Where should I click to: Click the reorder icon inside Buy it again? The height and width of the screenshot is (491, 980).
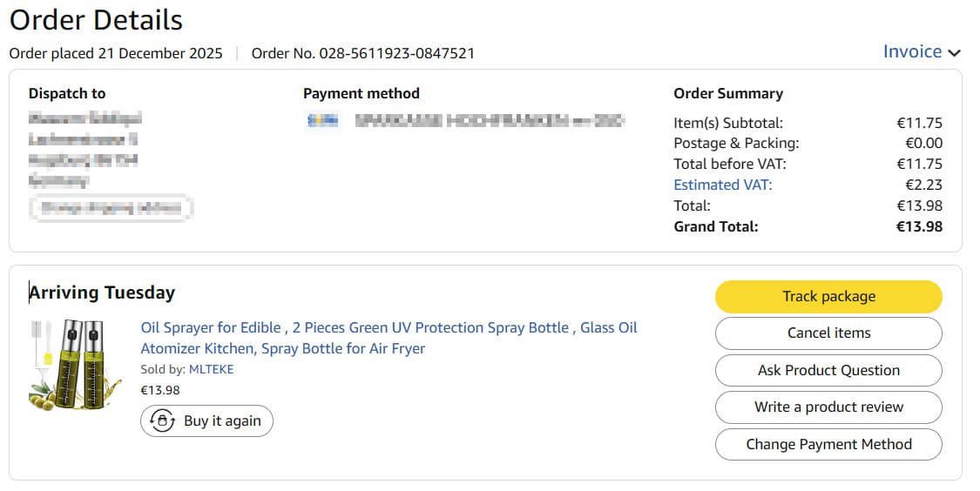point(162,421)
